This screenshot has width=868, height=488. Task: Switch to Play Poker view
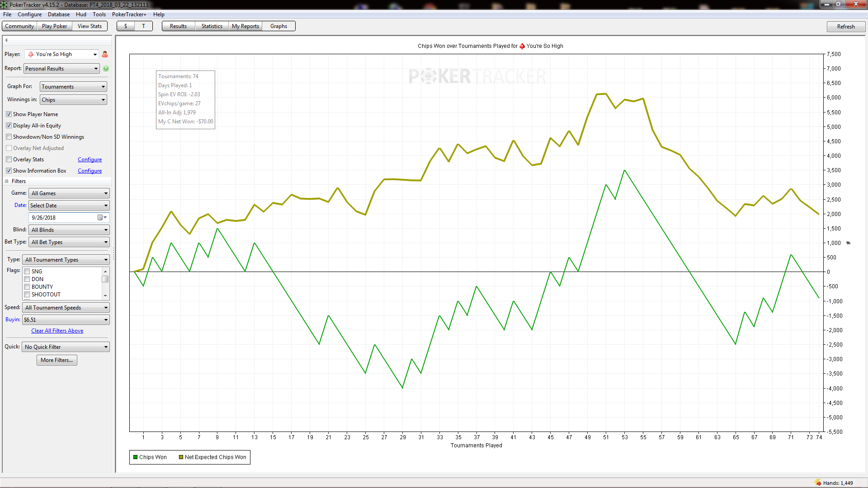pos(55,26)
